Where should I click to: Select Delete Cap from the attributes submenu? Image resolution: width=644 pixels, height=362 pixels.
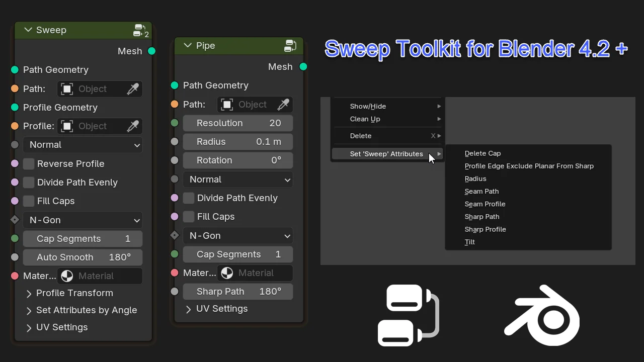pos(482,153)
